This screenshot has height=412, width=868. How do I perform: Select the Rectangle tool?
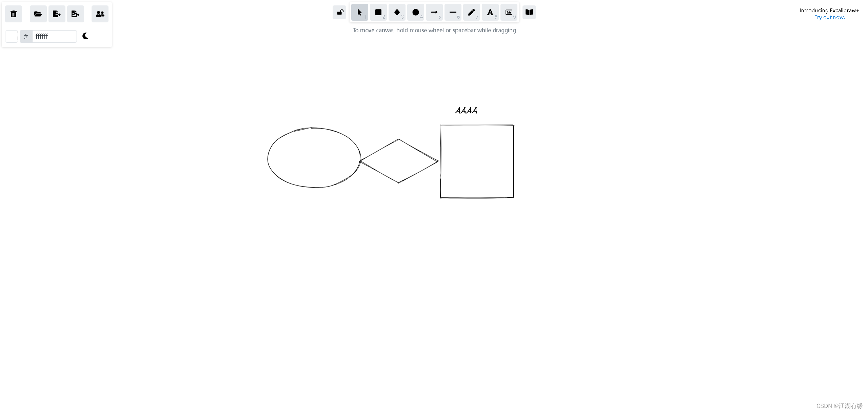(x=378, y=13)
